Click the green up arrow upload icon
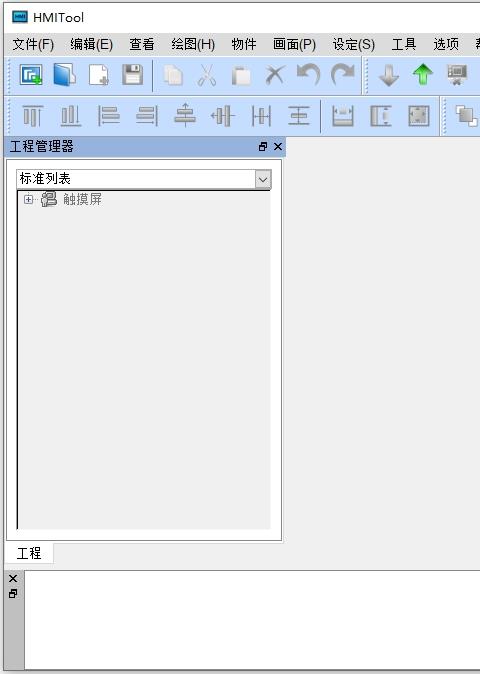 [423, 75]
